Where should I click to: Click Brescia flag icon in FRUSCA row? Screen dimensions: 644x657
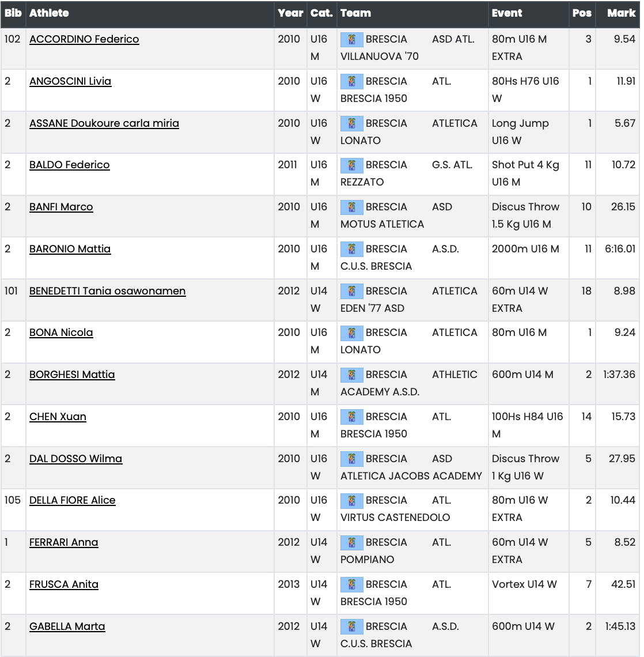coord(352,585)
